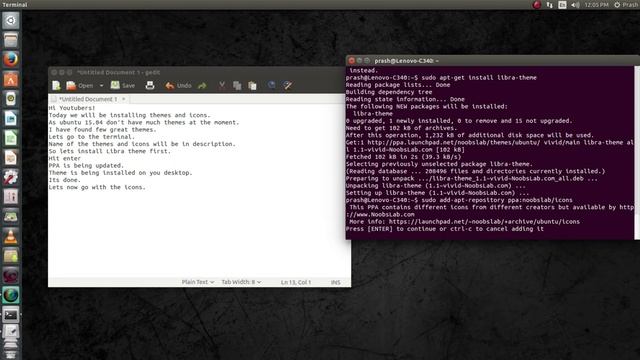Image resolution: width=640 pixels, height=360 pixels.
Task: Click the red recorder indicator in top panel
Action: pos(537,5)
